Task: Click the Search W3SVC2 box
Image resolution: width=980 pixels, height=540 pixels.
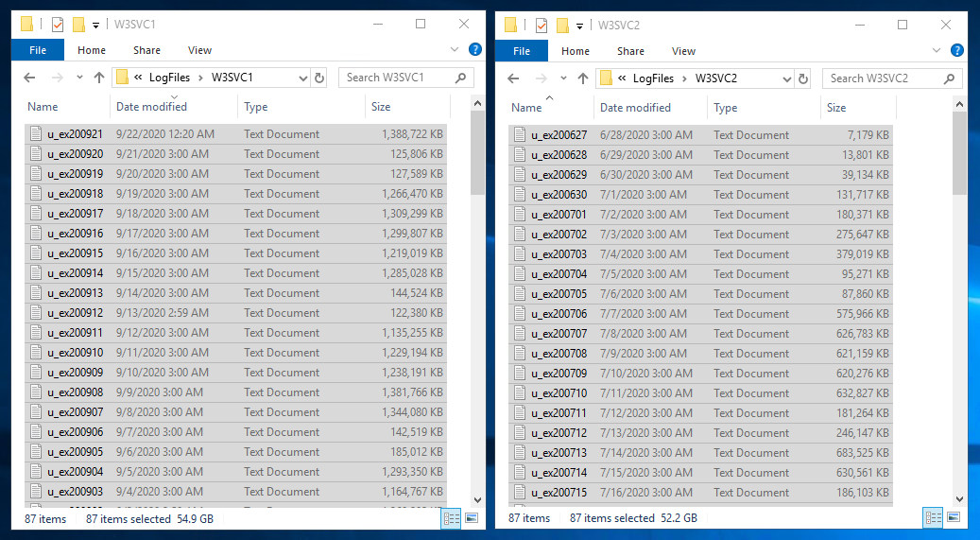Action: [890, 78]
